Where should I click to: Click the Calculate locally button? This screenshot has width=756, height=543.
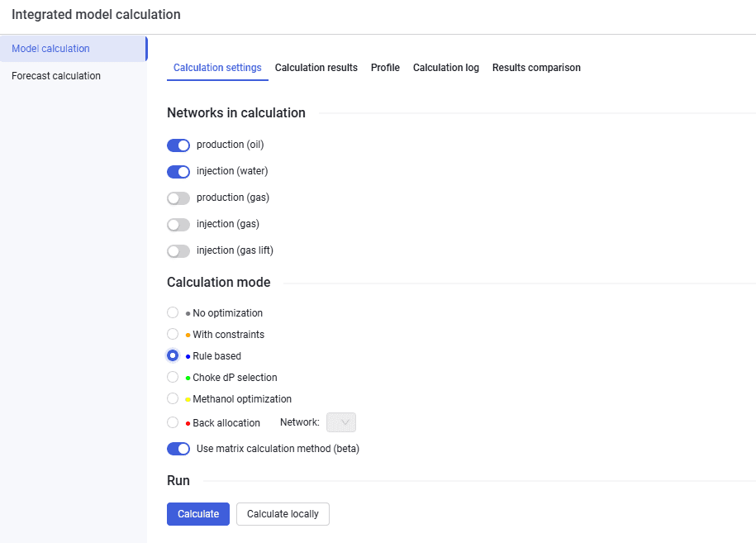[x=283, y=514]
